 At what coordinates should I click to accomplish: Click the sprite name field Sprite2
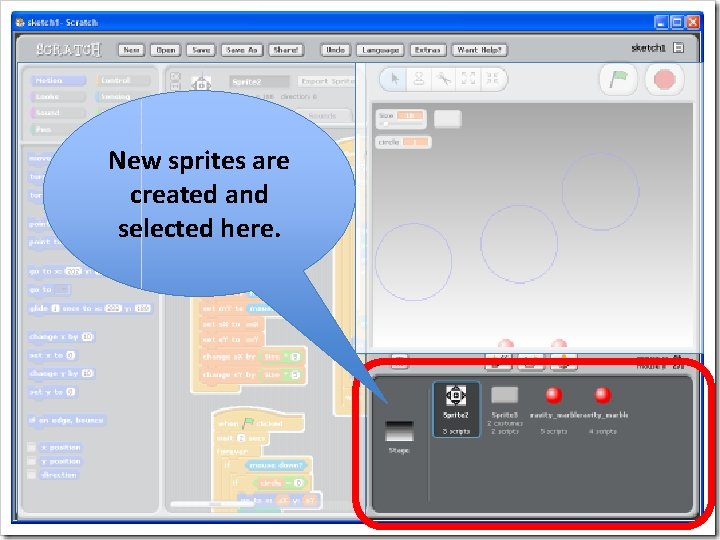[x=259, y=82]
